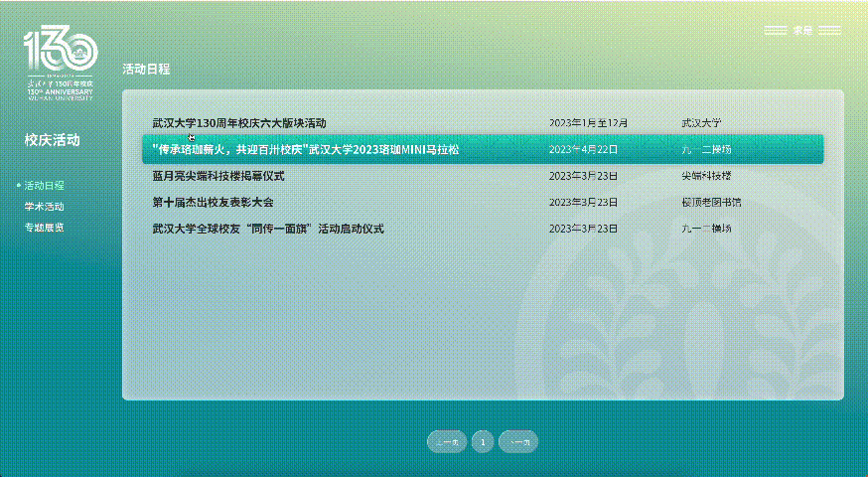Click the date 2023年1月至12月
868x477 pixels.
(x=589, y=123)
